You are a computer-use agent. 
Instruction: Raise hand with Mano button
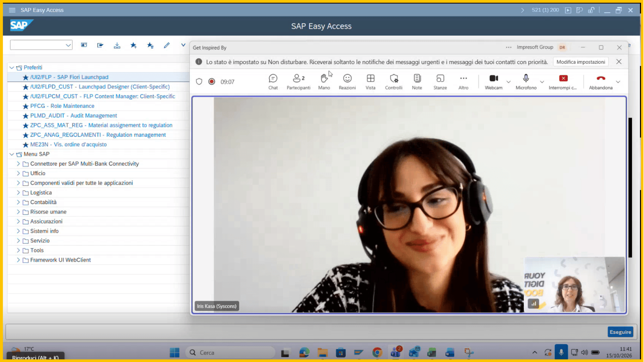click(x=324, y=82)
